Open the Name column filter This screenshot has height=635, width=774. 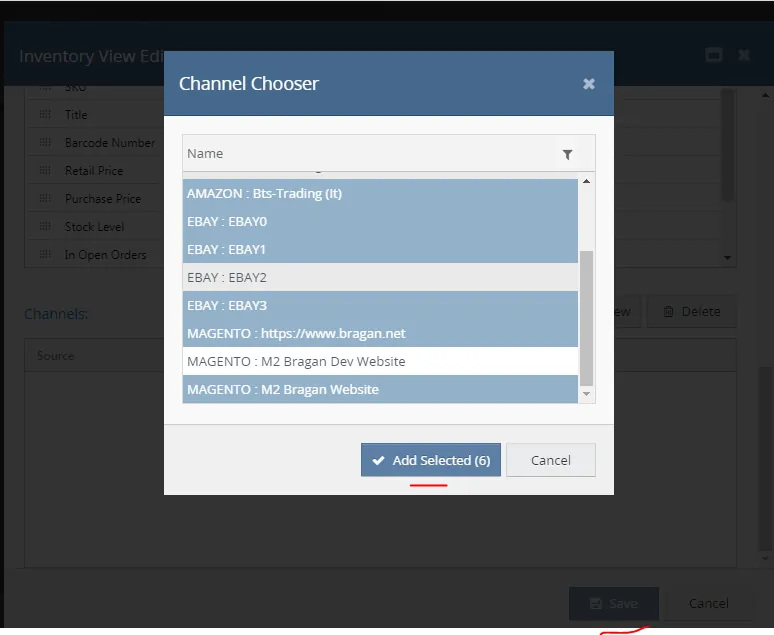tap(568, 155)
